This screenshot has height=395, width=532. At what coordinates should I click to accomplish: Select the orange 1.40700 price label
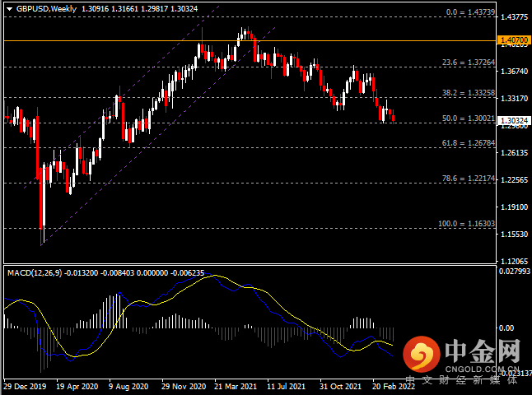click(514, 39)
